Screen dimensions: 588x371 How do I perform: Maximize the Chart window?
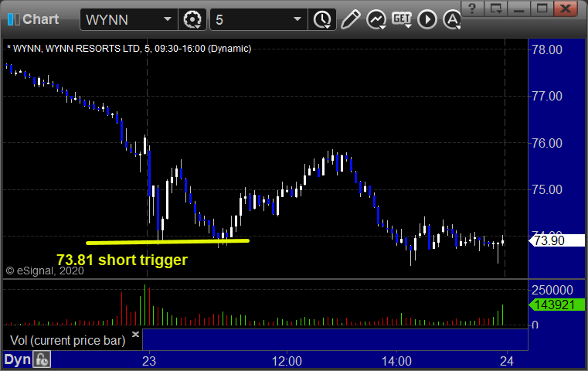(542, 9)
